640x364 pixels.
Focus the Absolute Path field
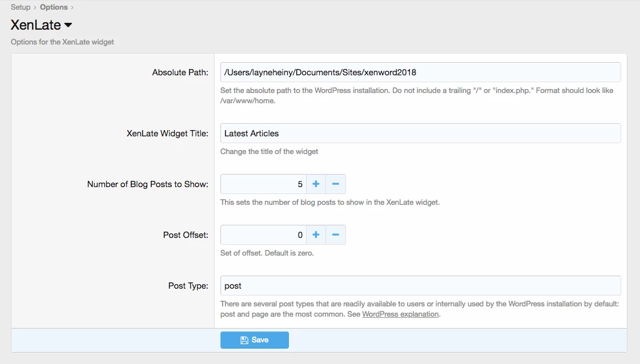pyautogui.click(x=420, y=72)
